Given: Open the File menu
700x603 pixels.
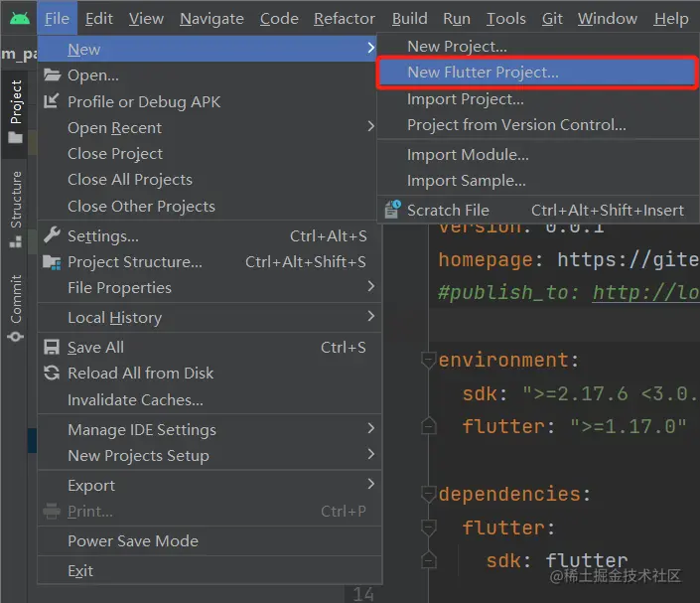Looking at the screenshot, I should [x=58, y=18].
